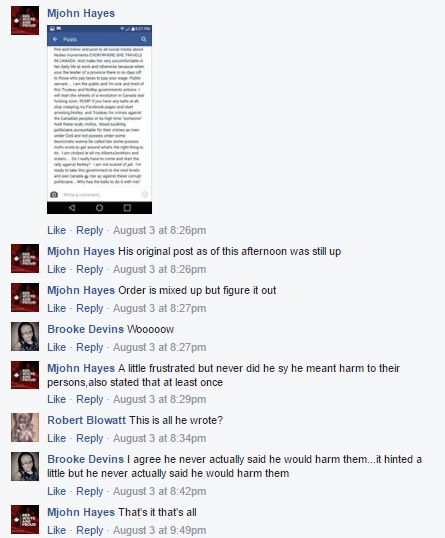Viewport: 445px width, 538px height.
Task: Tap Android recent apps square icon
Action: [x=127, y=208]
